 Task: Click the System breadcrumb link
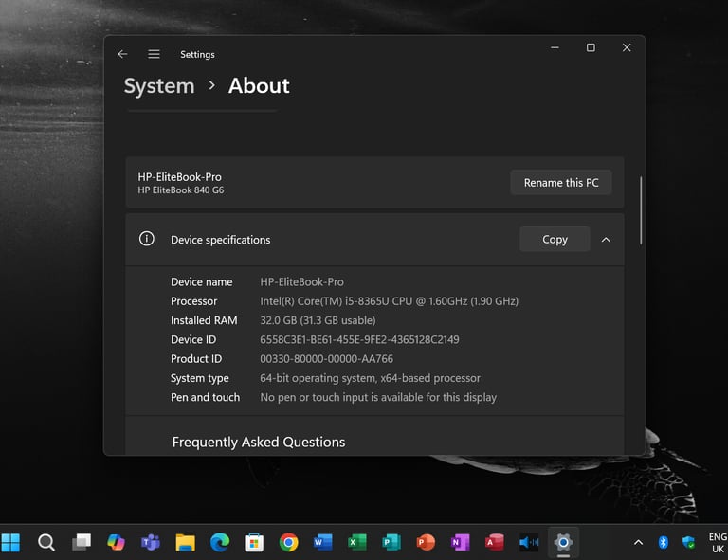[158, 86]
